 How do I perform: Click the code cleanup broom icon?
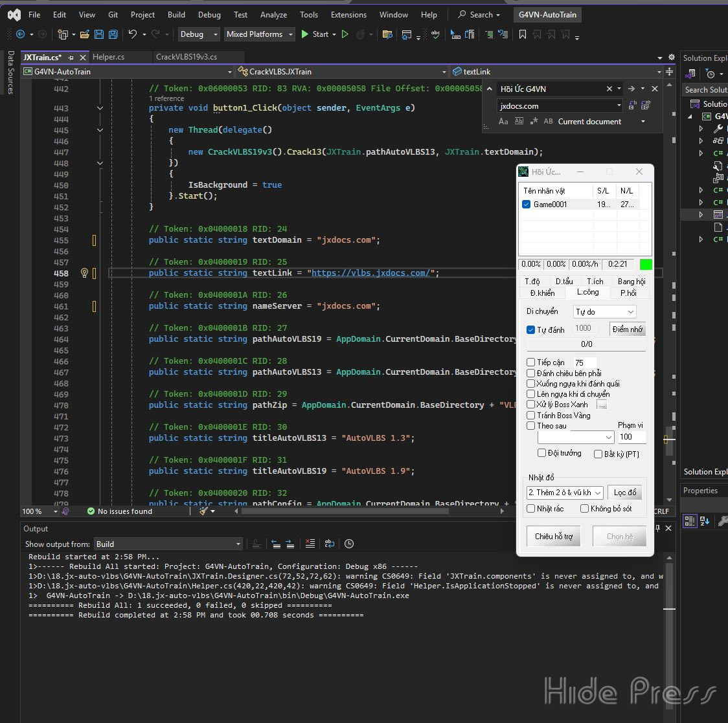204,511
